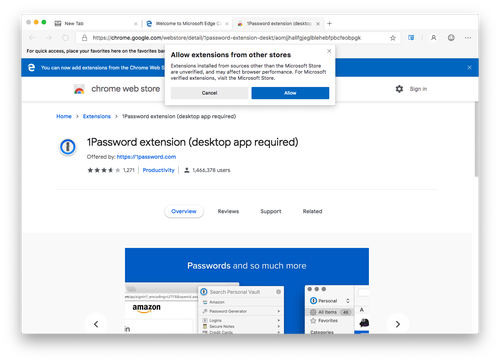This screenshot has width=500, height=362.
Task: Click the 1,466,378 users text
Action: coord(211,170)
